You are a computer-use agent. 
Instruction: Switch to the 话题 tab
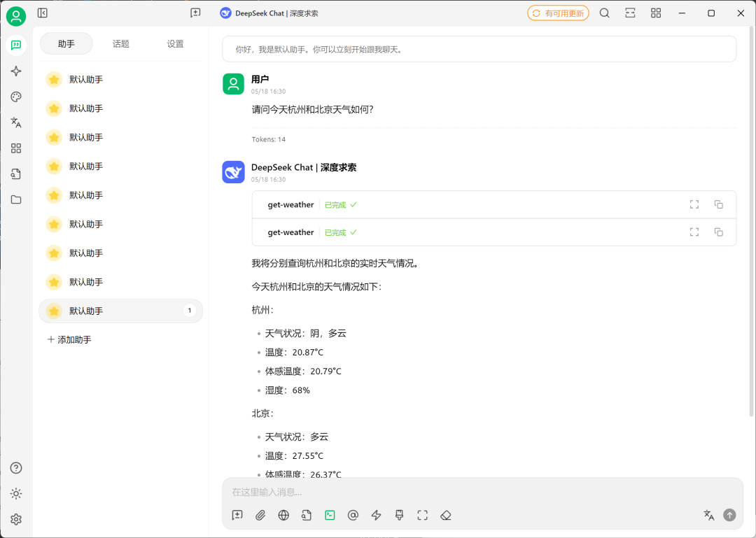pos(121,44)
